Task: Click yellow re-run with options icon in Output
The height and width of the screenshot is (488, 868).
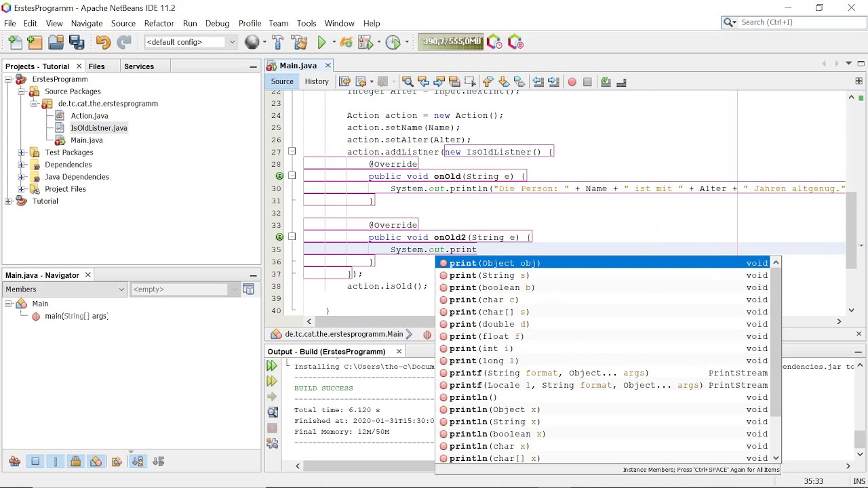Action: [272, 381]
